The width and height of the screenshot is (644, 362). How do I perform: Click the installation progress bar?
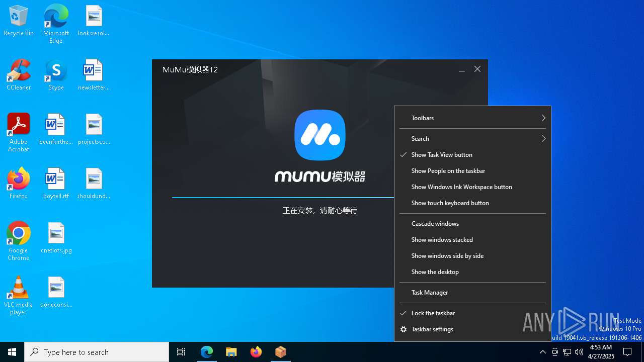(x=283, y=198)
